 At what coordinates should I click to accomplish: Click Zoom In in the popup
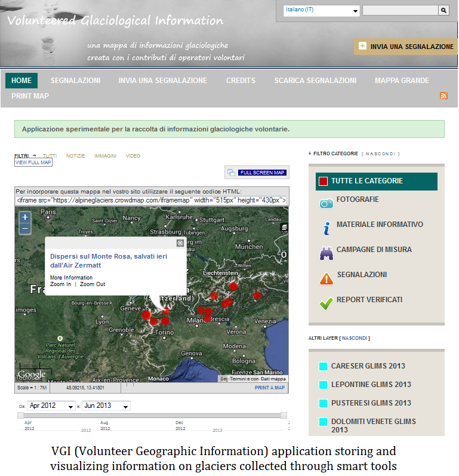click(60, 284)
